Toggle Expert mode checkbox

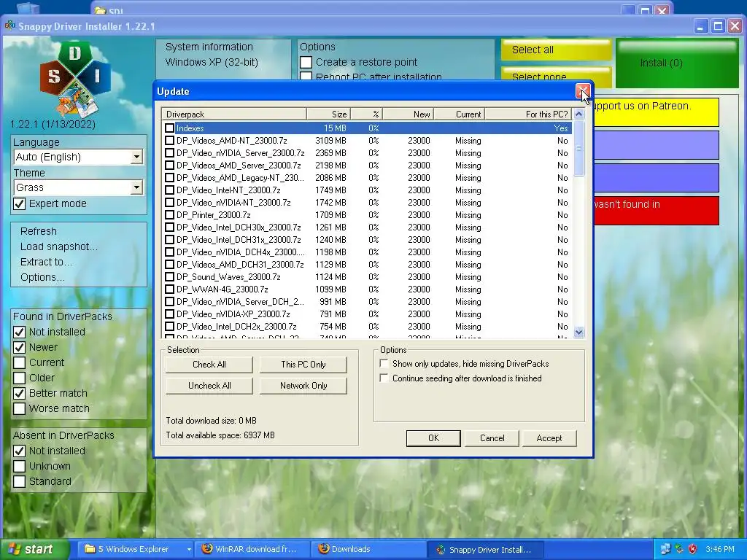(19, 204)
